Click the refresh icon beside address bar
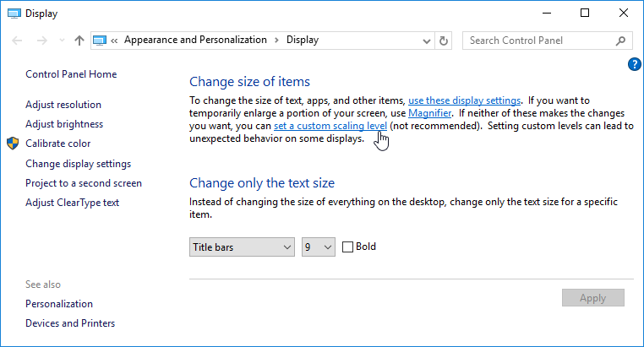Screen dimensions: 644x347 tap(444, 41)
